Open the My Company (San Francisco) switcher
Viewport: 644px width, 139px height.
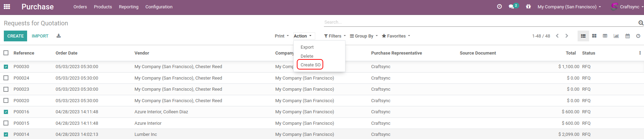click(x=569, y=7)
